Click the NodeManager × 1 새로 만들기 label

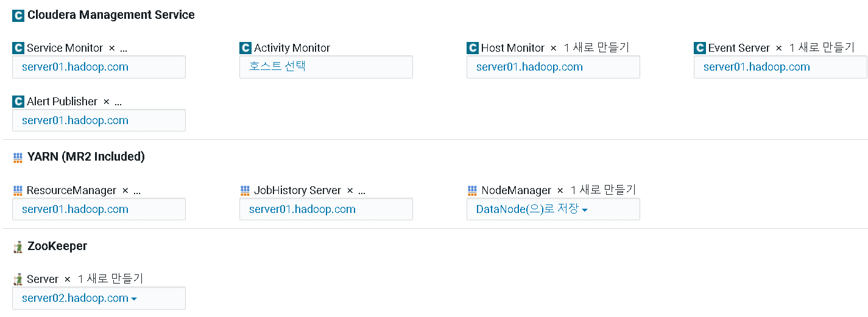tap(559, 190)
